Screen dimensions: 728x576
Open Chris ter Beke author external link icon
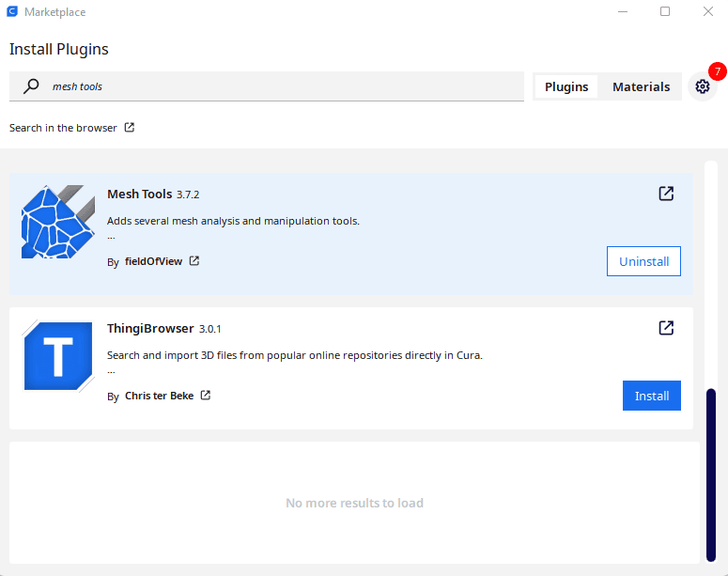point(206,396)
